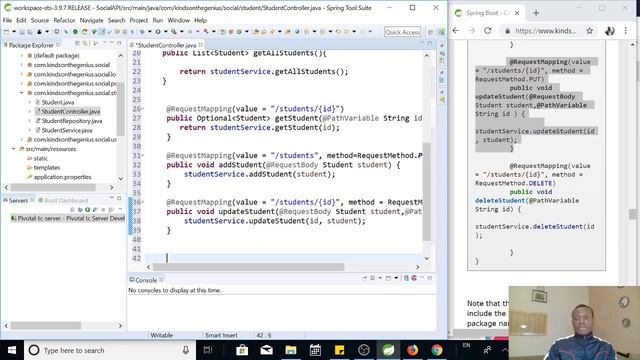Image resolution: width=640 pixels, height=360 pixels.
Task: Expand the com.kindsonthegenius.social package
Action: (x=22, y=65)
